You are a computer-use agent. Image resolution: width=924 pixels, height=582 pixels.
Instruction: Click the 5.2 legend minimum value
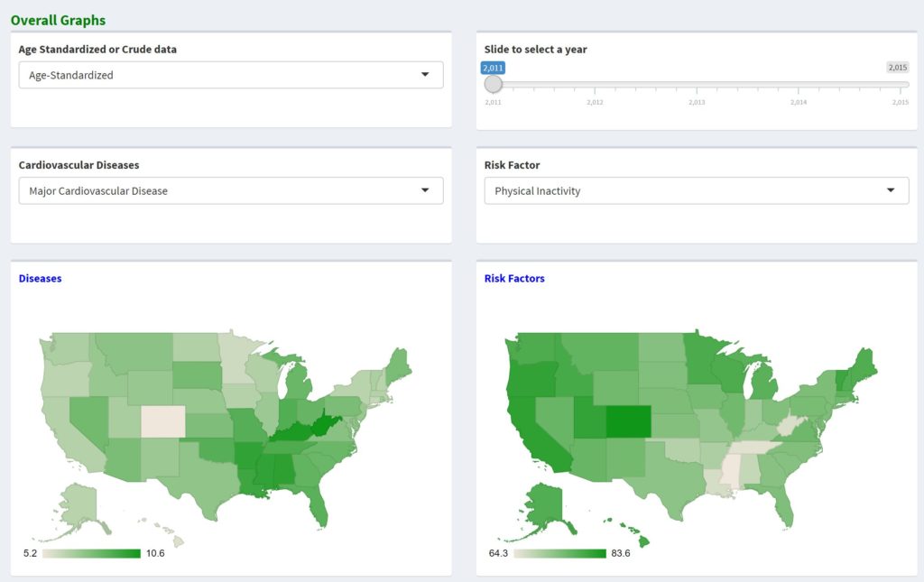30,553
